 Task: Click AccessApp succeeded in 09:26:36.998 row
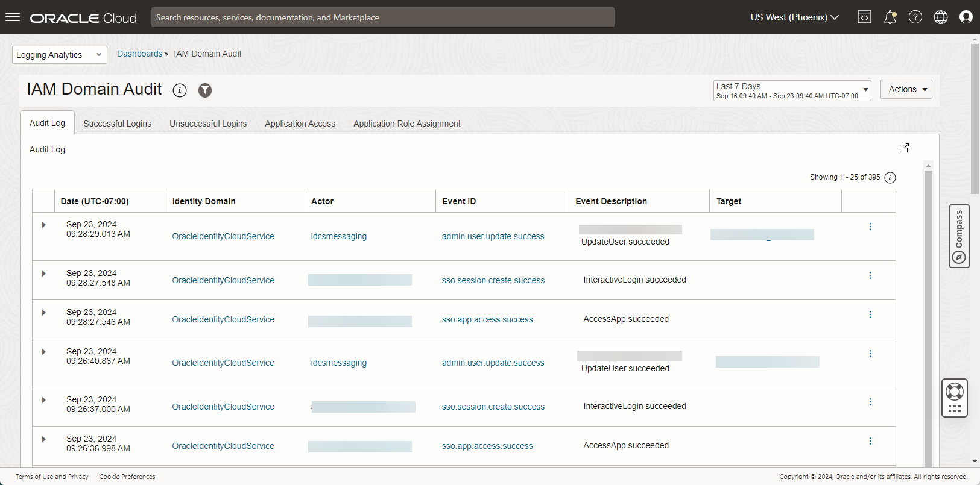(x=626, y=445)
